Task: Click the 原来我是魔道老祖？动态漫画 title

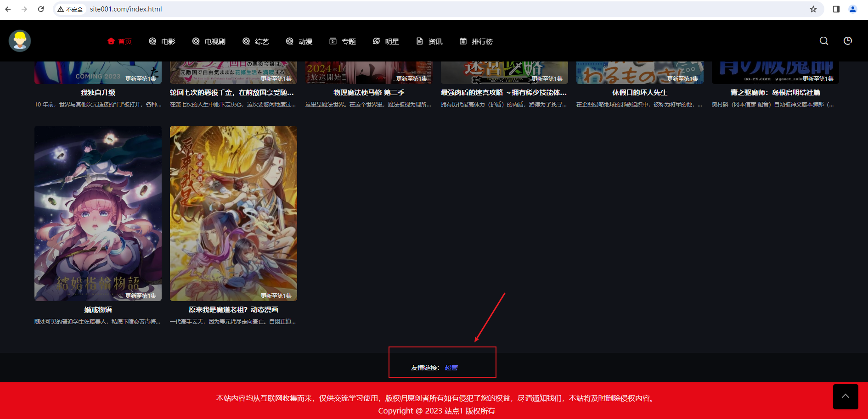Action: click(x=233, y=310)
